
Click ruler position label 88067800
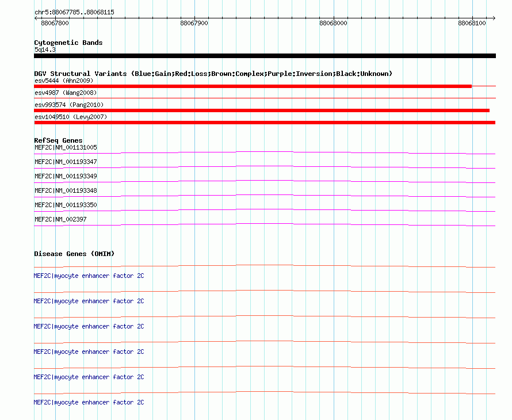tap(55, 23)
